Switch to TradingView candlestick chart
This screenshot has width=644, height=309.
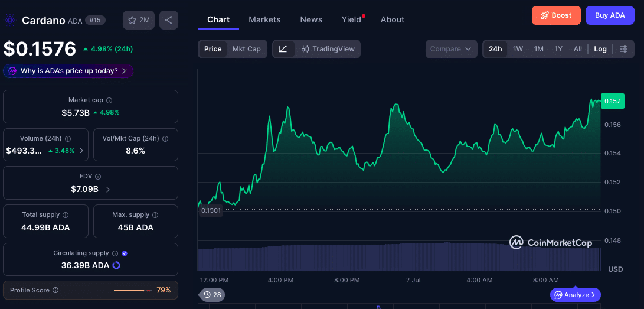(328, 49)
